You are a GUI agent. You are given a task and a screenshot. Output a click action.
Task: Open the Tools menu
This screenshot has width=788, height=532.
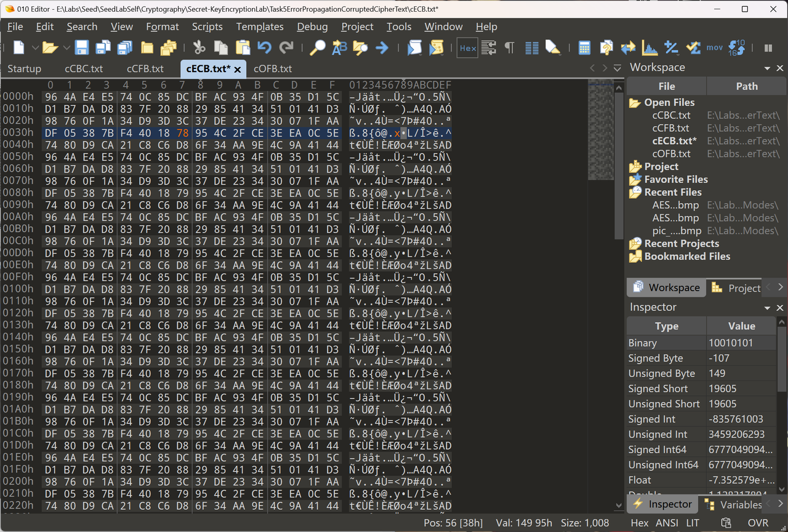[x=399, y=26]
